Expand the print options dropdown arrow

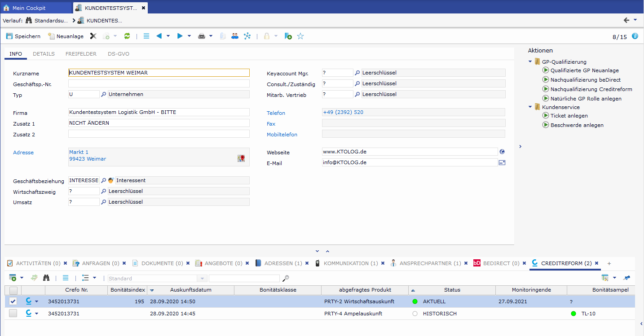[211, 36]
